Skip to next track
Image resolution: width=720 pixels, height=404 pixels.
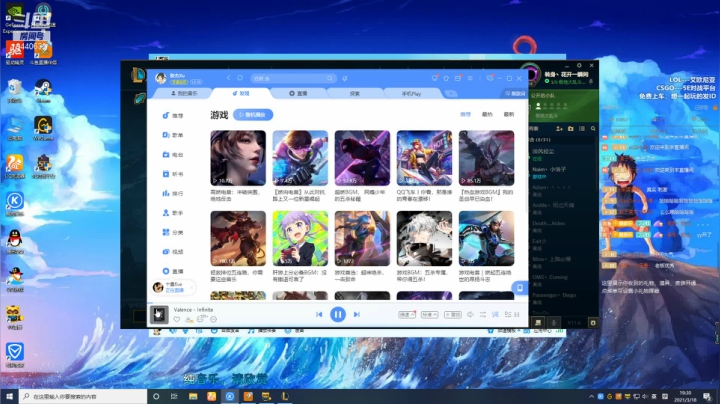tap(356, 314)
